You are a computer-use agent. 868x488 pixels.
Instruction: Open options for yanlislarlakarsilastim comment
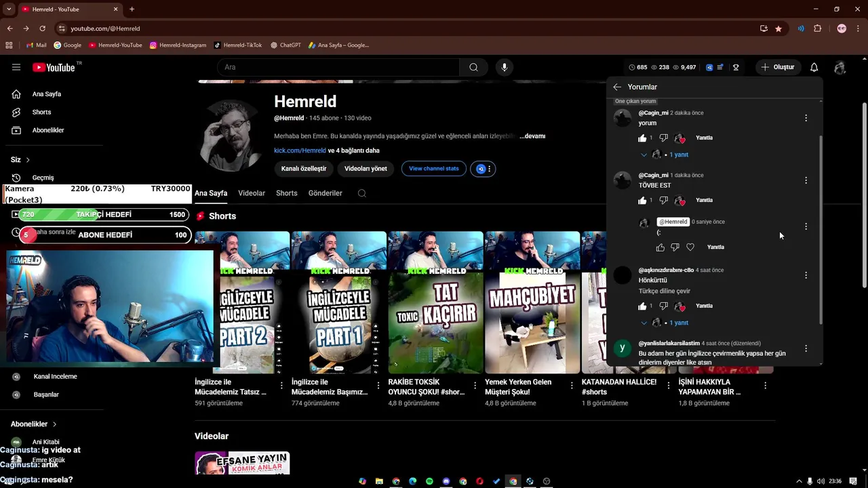[806, 348]
